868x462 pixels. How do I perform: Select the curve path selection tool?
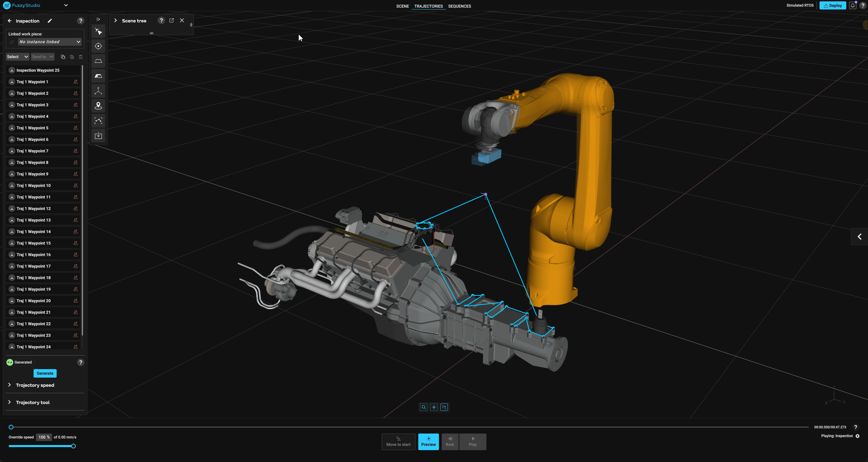(x=98, y=121)
